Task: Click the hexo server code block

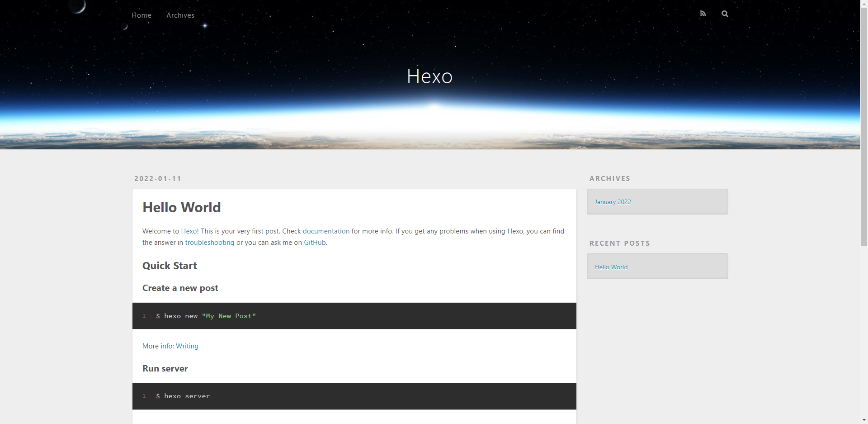Action: click(354, 396)
